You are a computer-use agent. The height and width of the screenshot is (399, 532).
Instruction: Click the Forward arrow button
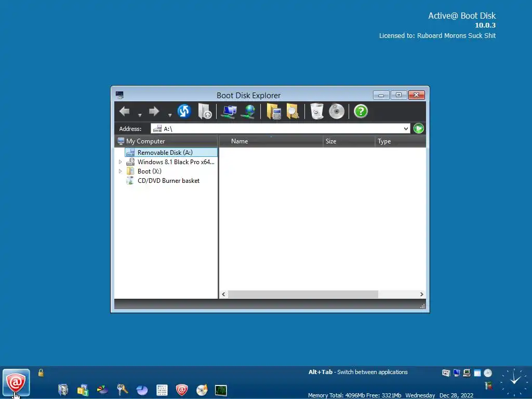[154, 111]
